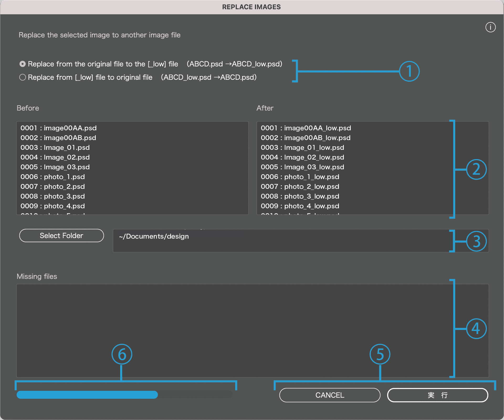Click the Select Folder button
The image size is (504, 420).
click(x=61, y=236)
